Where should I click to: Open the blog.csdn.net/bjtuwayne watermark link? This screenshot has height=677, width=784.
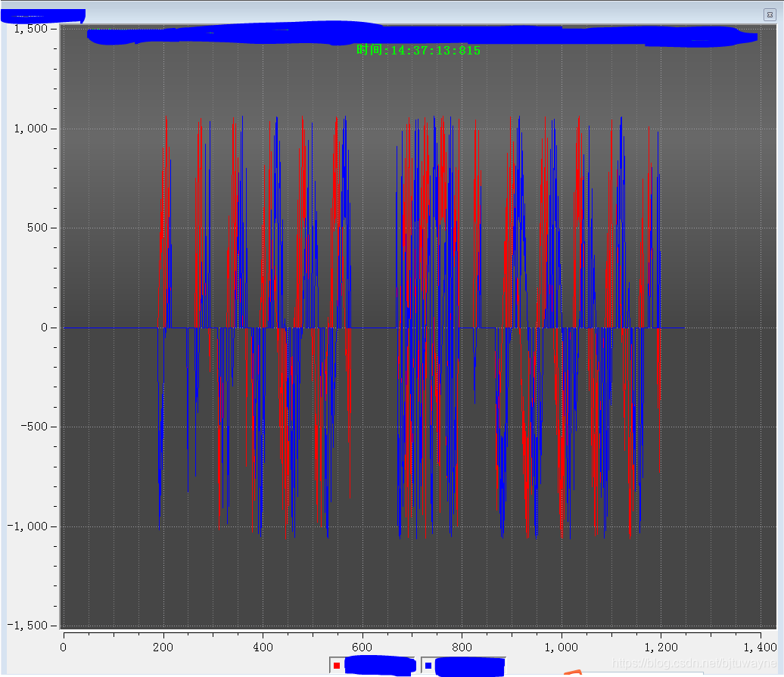point(694,663)
